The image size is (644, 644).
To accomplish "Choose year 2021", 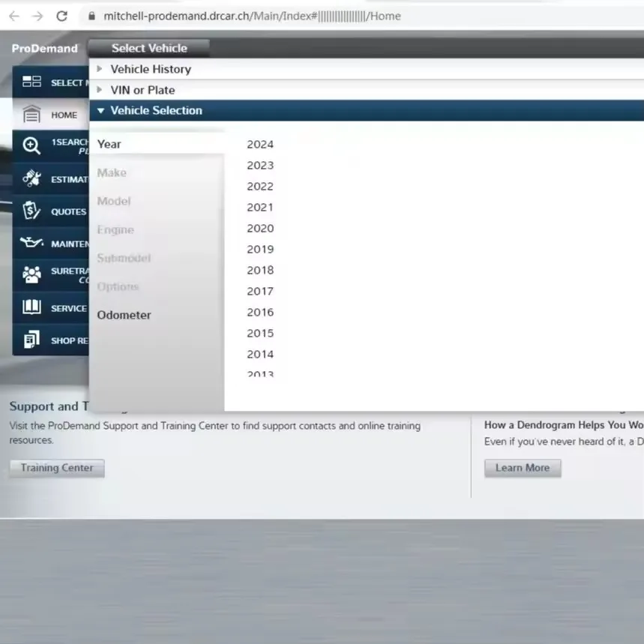I will pos(260,207).
